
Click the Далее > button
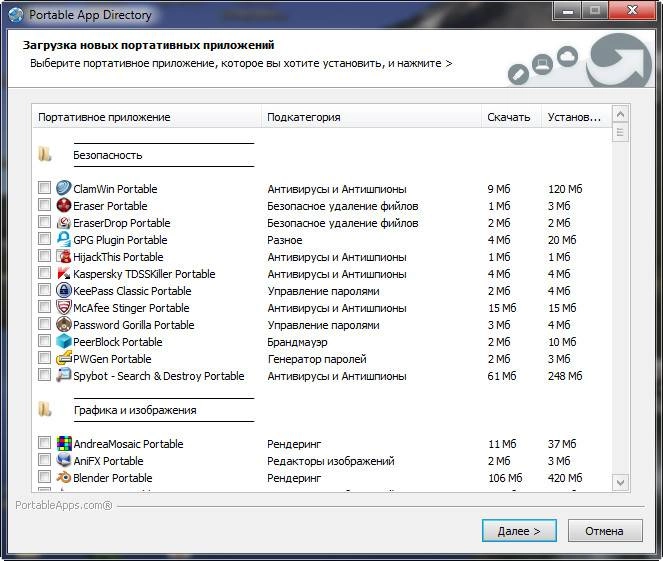pos(519,531)
